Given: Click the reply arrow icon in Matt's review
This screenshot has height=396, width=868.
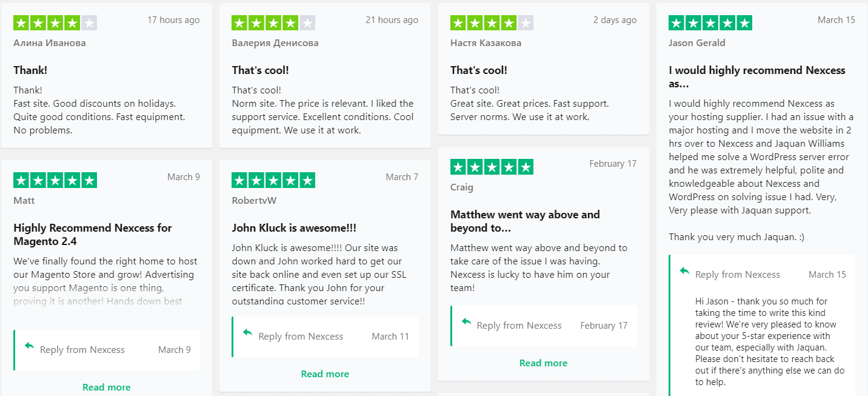Looking at the screenshot, I should click(29, 346).
